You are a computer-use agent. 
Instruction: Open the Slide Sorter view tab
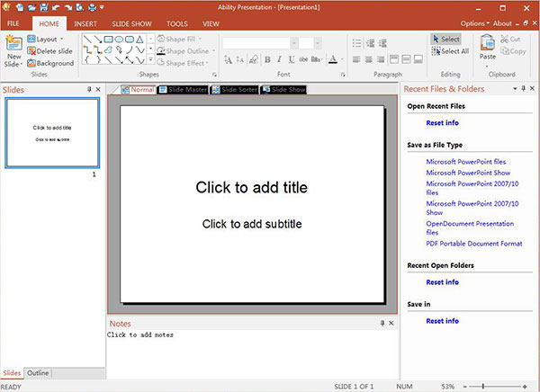coord(234,89)
